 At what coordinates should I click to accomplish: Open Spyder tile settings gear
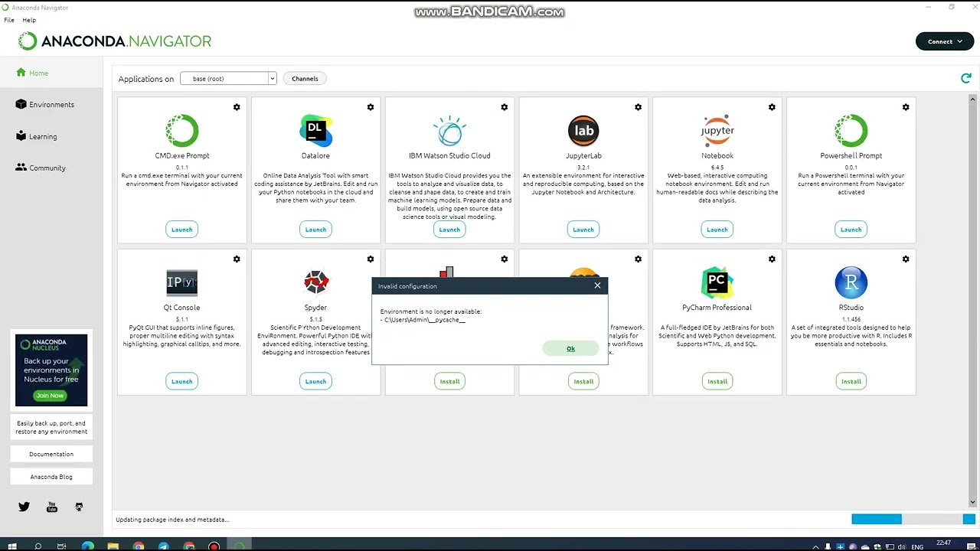(371, 259)
